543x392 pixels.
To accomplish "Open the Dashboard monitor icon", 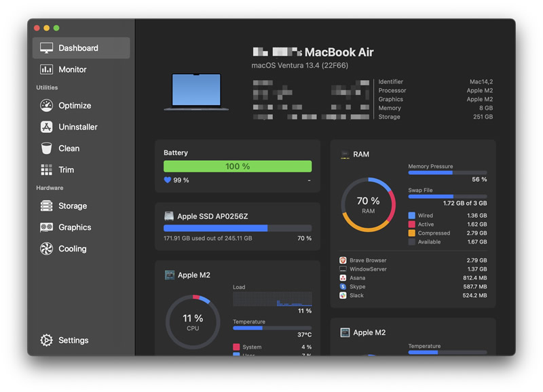I will coord(46,47).
